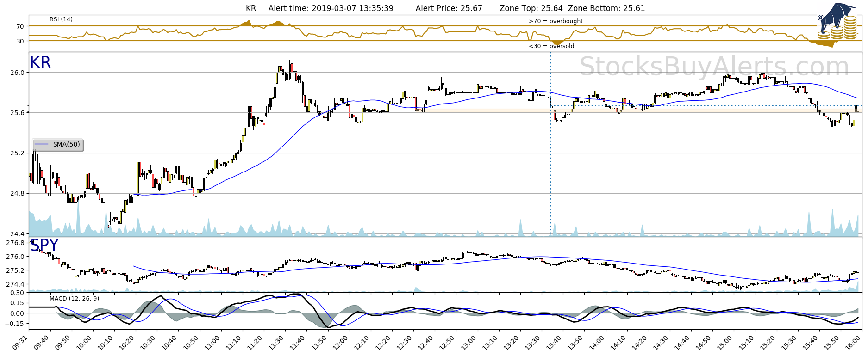
Task: Click the bull and coins logo
Action: [838, 22]
